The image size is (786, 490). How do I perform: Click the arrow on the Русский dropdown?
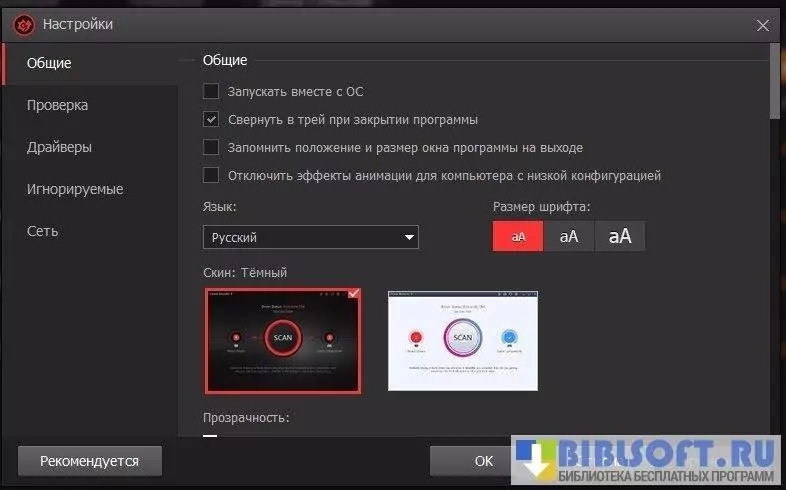tap(409, 237)
